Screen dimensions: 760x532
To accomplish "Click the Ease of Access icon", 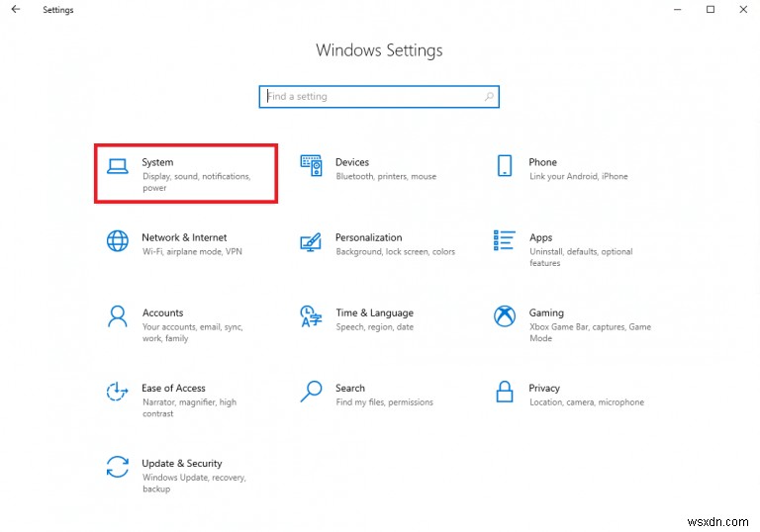I will point(117,392).
